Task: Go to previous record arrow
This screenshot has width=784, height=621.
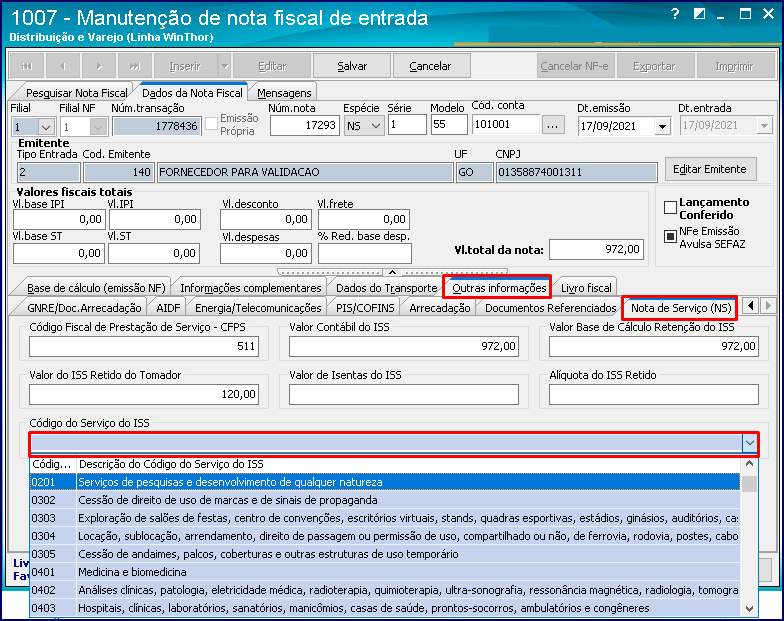Action: (62, 66)
